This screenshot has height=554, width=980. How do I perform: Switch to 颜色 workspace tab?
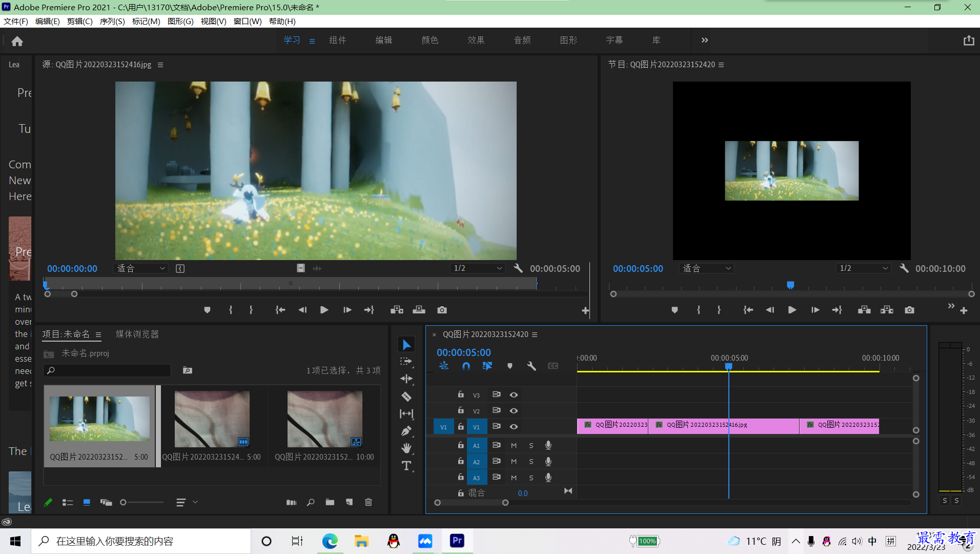(x=430, y=40)
